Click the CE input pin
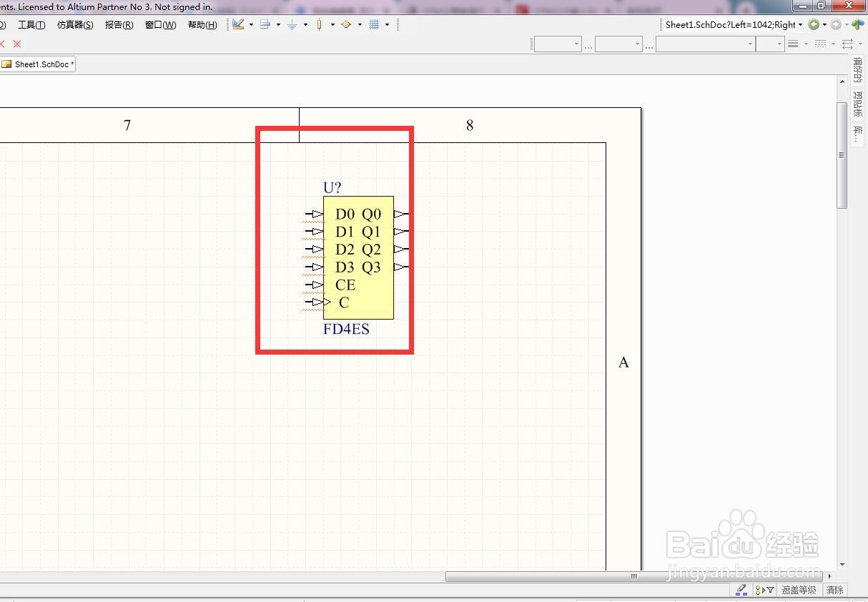868x602 pixels. [x=314, y=285]
